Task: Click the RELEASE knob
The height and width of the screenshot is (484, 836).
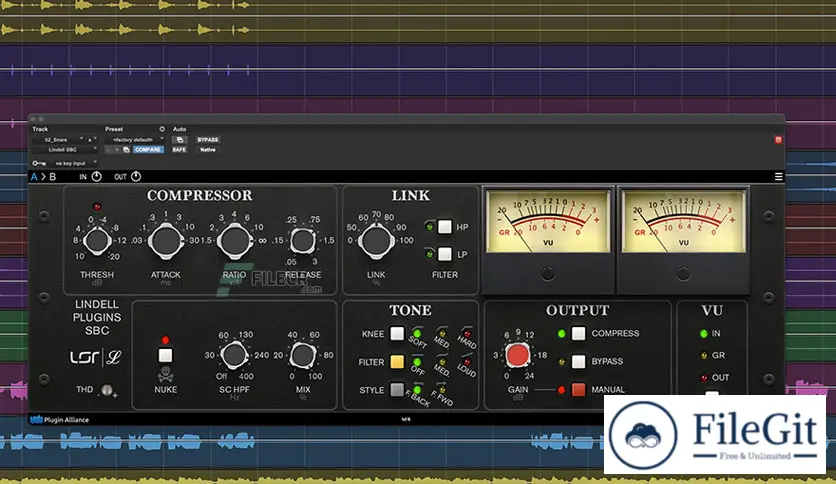Action: click(303, 240)
